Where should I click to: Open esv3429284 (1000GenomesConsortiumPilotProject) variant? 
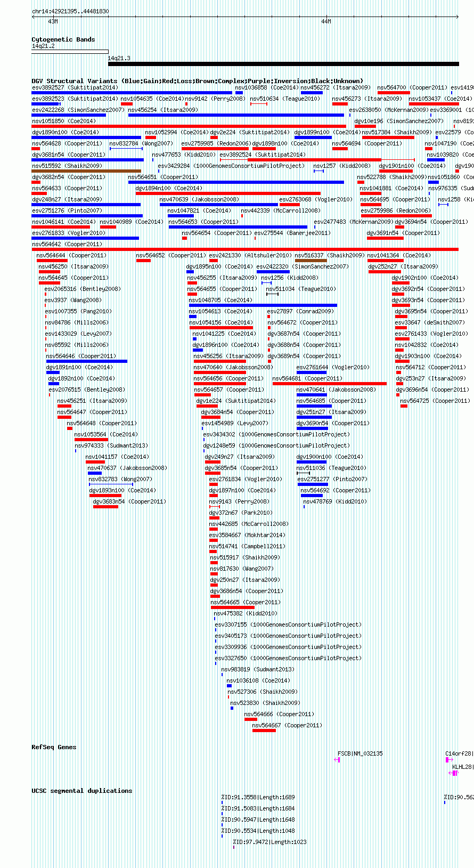tap(231, 166)
